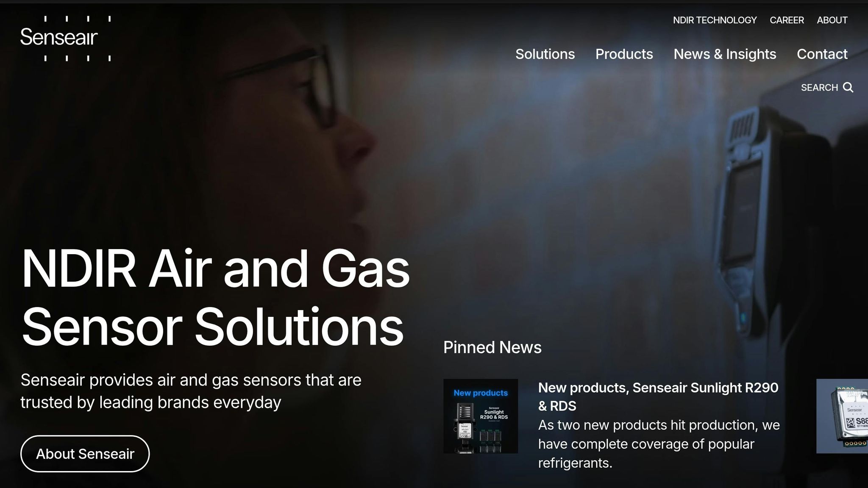Image resolution: width=868 pixels, height=488 pixels.
Task: Open the NDIR TECHNOLOGY link
Action: (715, 20)
